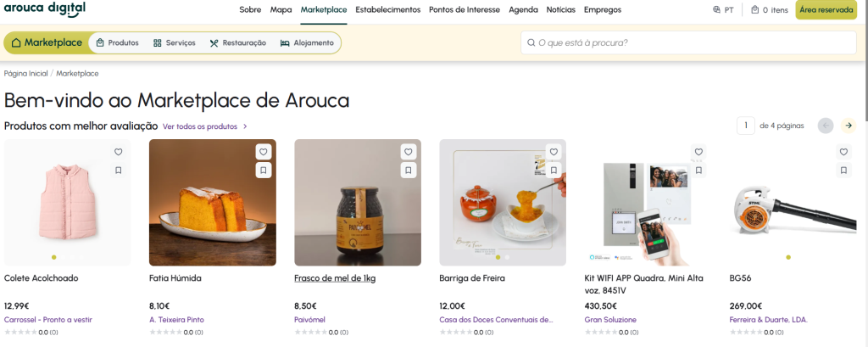Select the Serviços category
Screen dimensions: 868x347
click(x=174, y=42)
